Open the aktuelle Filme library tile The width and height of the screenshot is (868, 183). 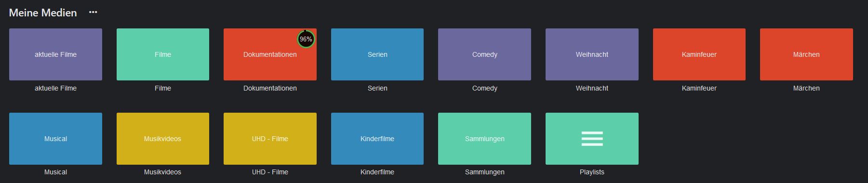coord(55,54)
